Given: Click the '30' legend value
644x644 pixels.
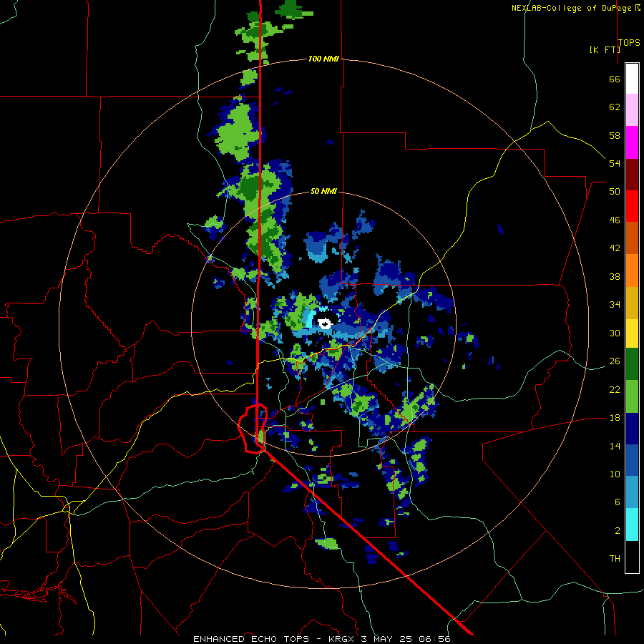Looking at the screenshot, I should click(x=615, y=333).
